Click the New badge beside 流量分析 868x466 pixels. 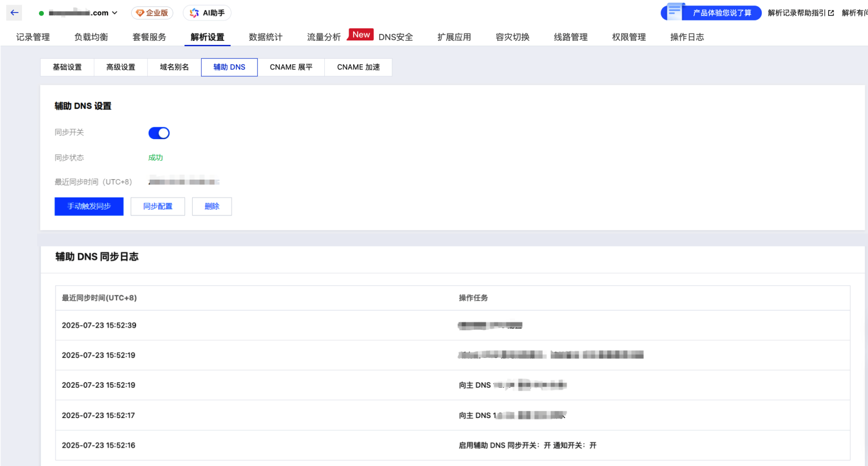pos(361,34)
